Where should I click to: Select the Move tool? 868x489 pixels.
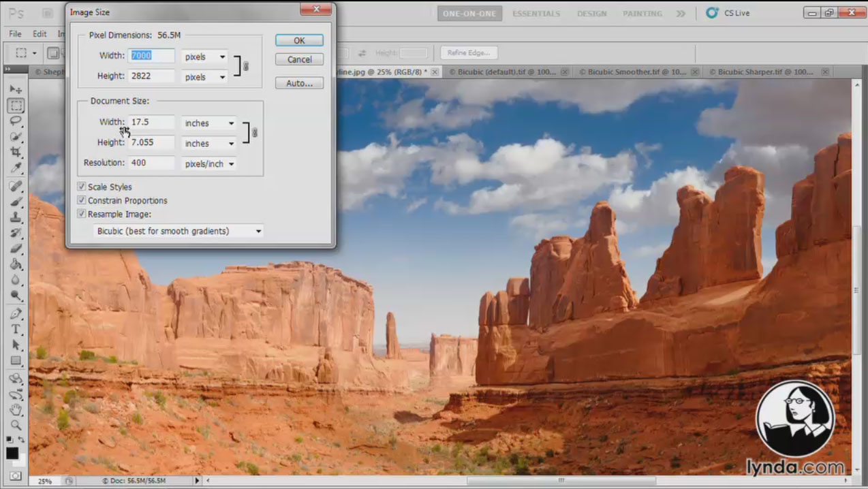coord(15,90)
